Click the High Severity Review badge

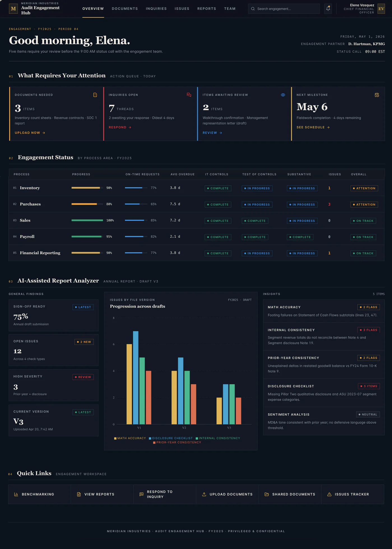[83, 377]
